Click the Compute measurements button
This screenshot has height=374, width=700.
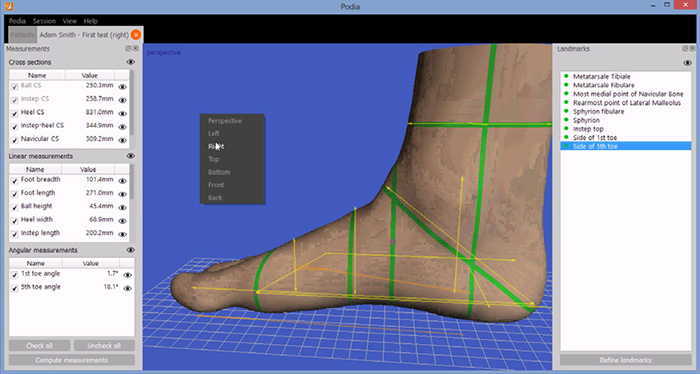tap(71, 360)
